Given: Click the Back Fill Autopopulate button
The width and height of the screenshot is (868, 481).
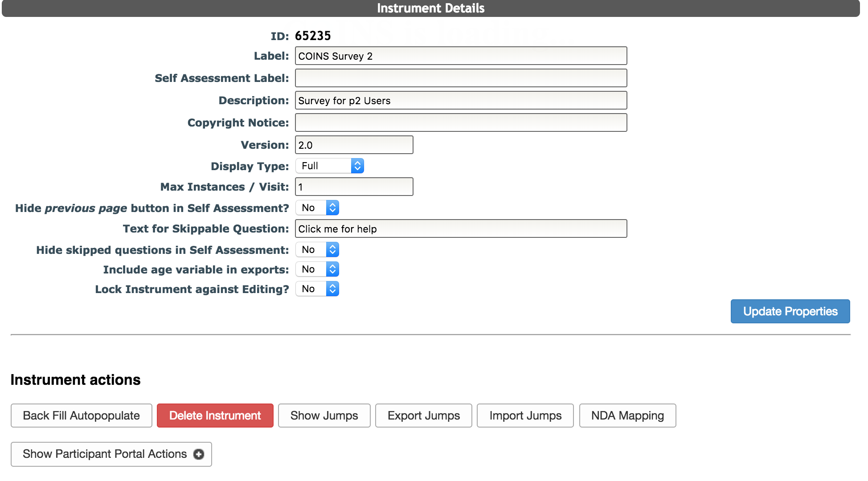Looking at the screenshot, I should pyautogui.click(x=81, y=415).
